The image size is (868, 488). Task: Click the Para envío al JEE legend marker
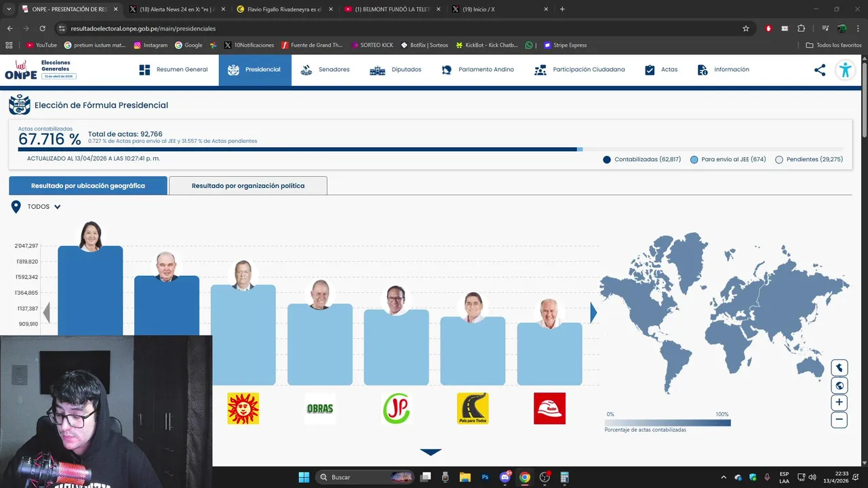pyautogui.click(x=694, y=160)
